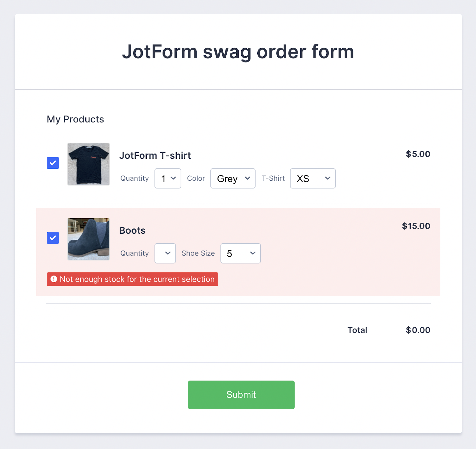Uncheck the Boots product checkbox
476x449 pixels.
coord(53,238)
